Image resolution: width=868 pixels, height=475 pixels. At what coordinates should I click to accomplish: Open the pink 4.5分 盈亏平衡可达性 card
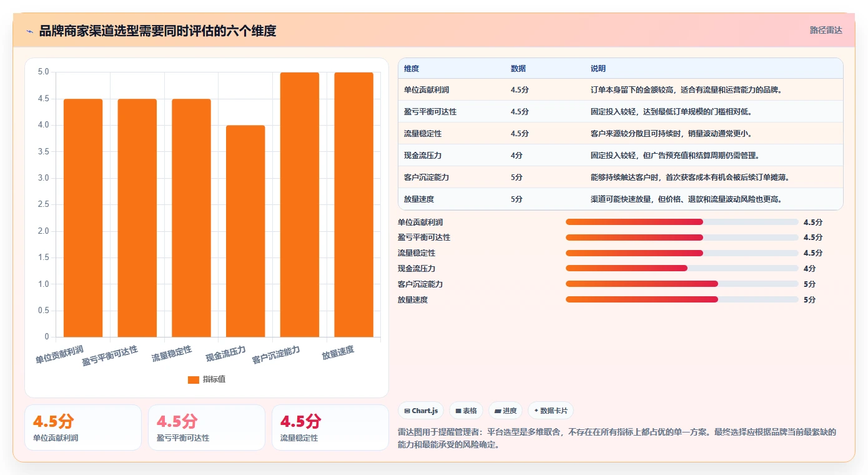click(207, 427)
